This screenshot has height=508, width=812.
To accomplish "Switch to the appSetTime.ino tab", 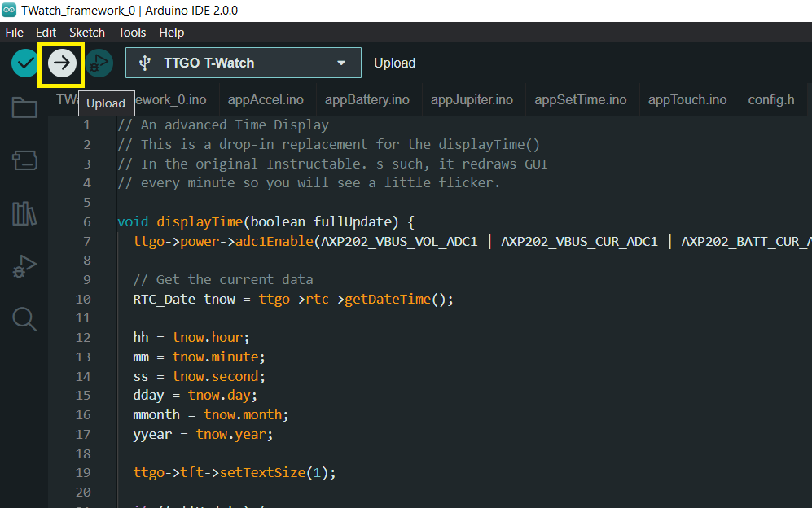I will tap(581, 100).
